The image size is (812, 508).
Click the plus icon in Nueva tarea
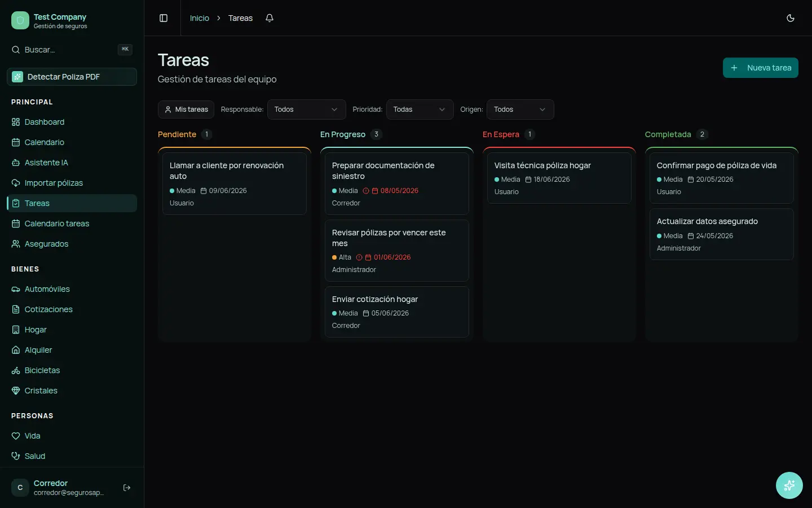pyautogui.click(x=734, y=68)
